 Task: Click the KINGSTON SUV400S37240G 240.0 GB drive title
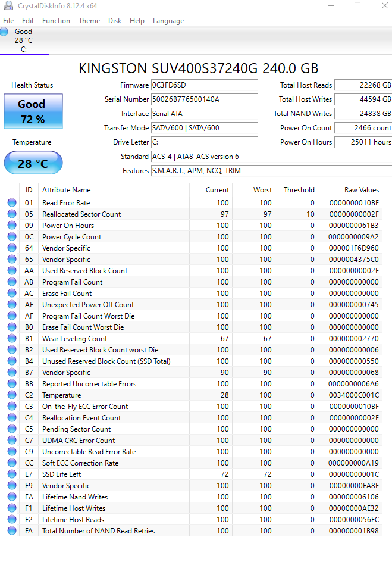(x=198, y=68)
